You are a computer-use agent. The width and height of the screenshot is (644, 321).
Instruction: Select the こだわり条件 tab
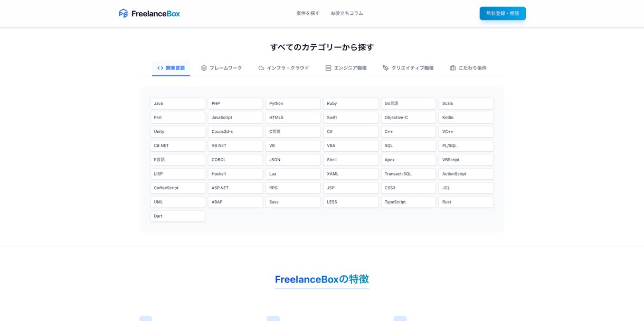coord(468,68)
